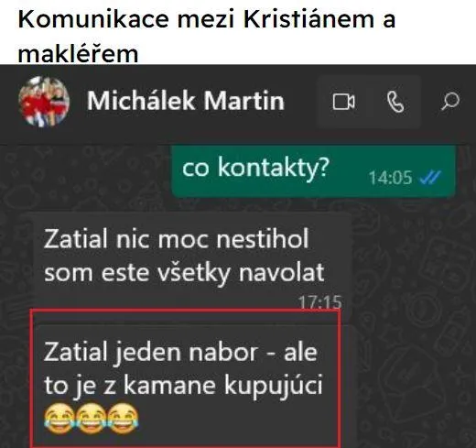
Task: Click the 17:15 message timestamp
Action: (319, 302)
